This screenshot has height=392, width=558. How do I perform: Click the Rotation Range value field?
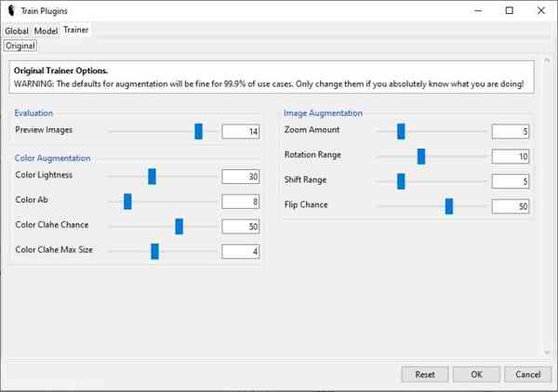point(511,156)
